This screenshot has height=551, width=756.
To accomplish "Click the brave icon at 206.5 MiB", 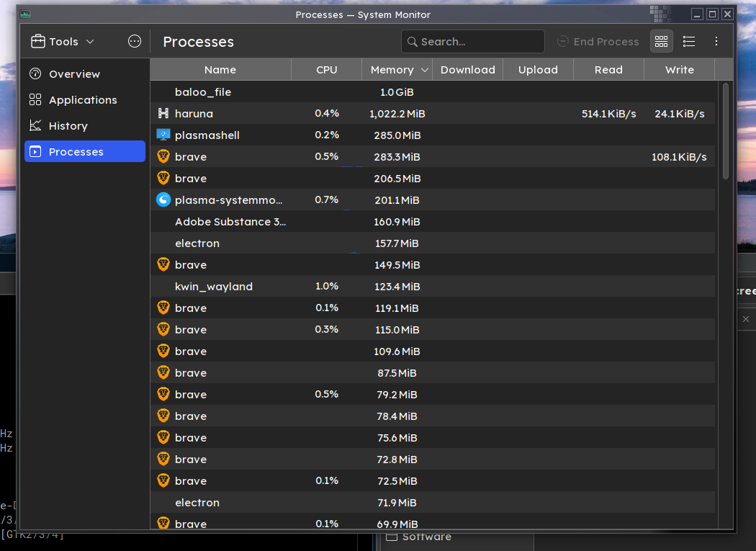I will [163, 178].
